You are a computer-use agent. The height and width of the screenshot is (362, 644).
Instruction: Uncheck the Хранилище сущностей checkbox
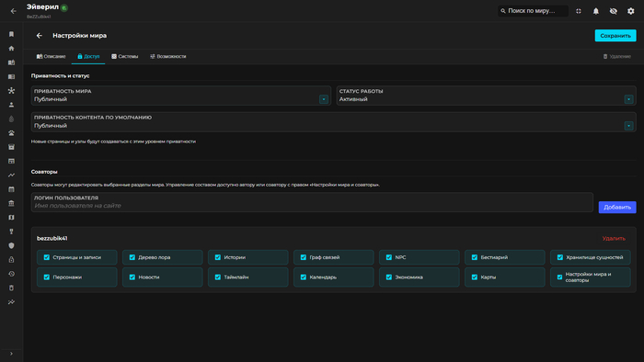(559, 257)
